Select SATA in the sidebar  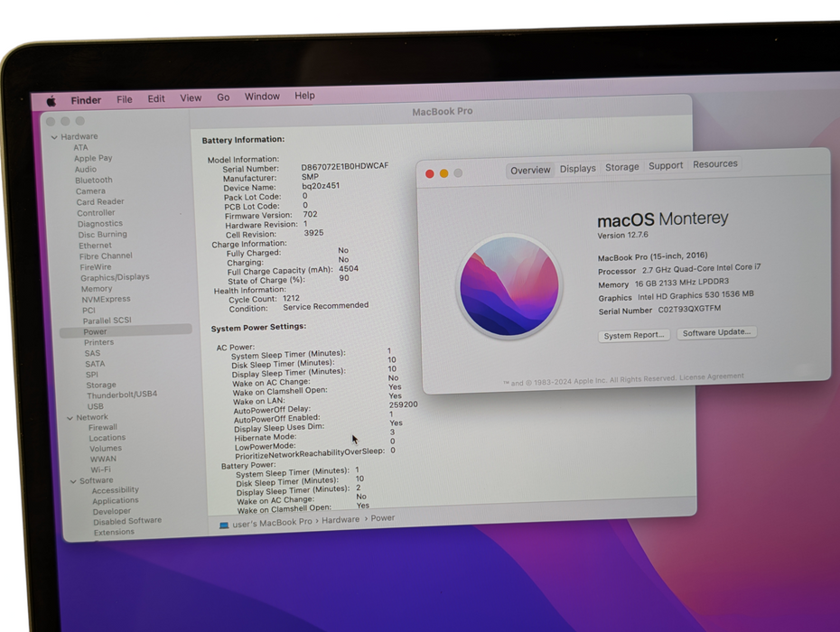tap(95, 364)
